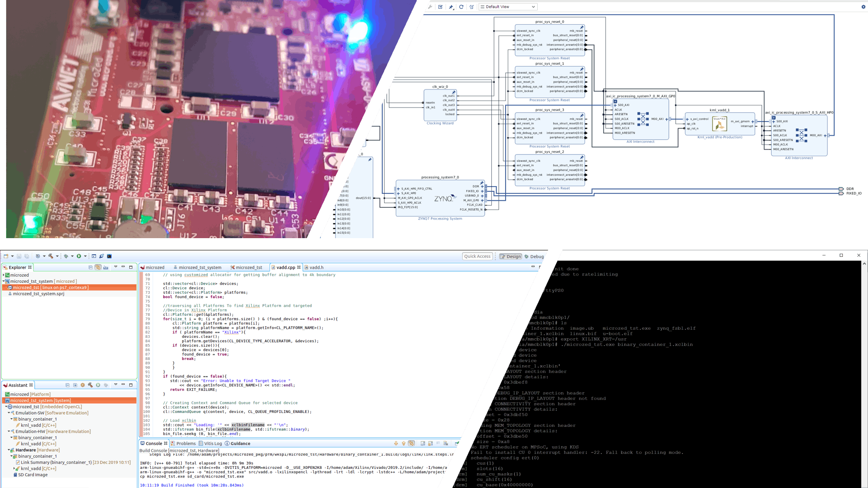Screen dimensions: 868x488
Task: Expand the microzed project in Explorer
Action: (x=3, y=275)
